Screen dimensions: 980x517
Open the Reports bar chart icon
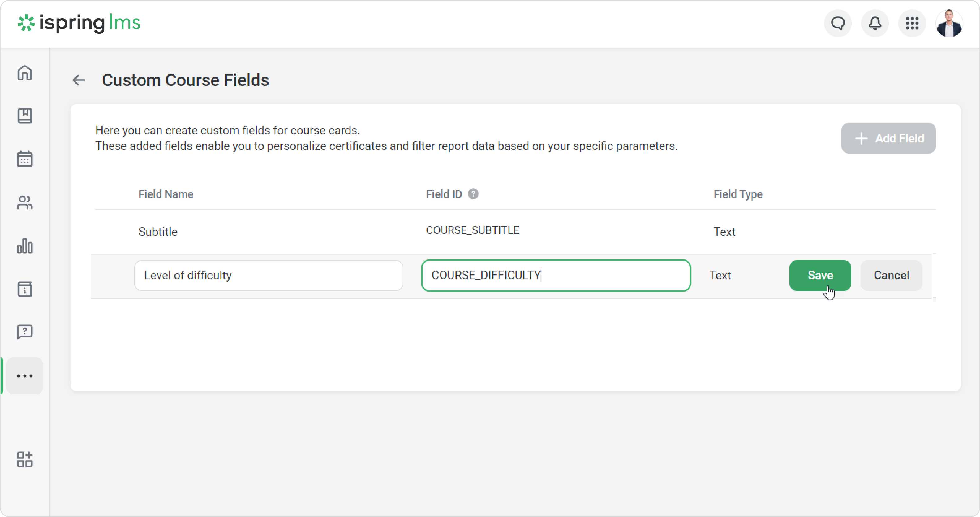click(25, 246)
